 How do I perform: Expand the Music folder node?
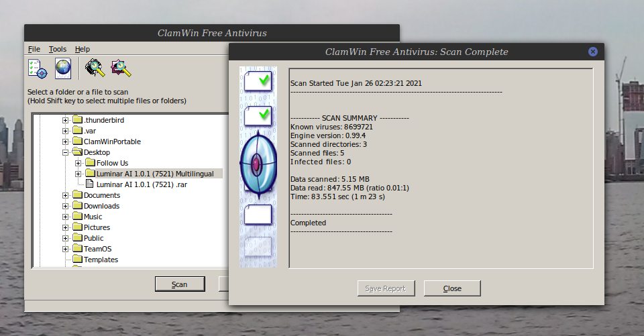65,217
